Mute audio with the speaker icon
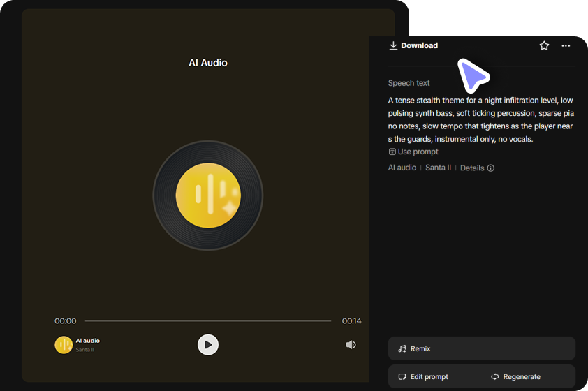 pos(351,344)
